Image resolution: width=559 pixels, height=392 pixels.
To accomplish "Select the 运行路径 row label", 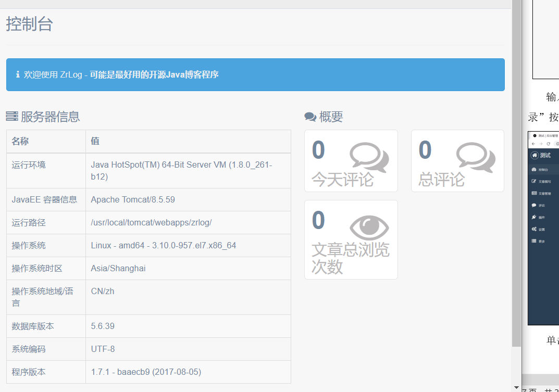I will (29, 223).
